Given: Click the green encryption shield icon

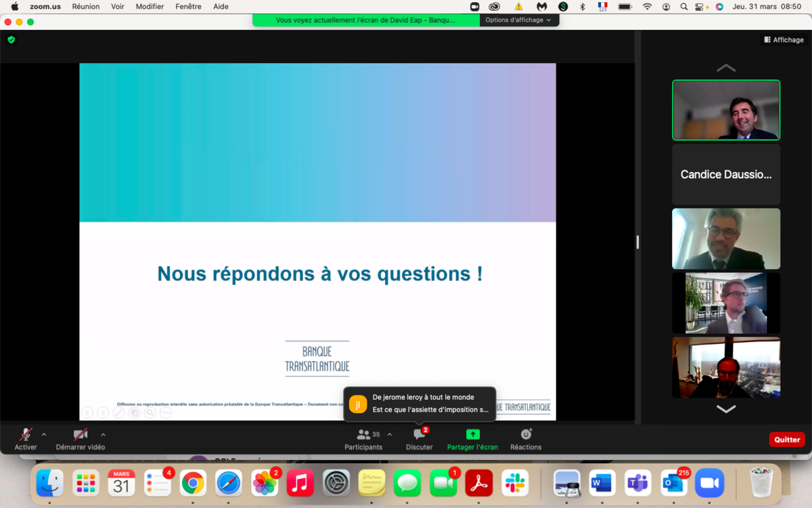Looking at the screenshot, I should (12, 40).
